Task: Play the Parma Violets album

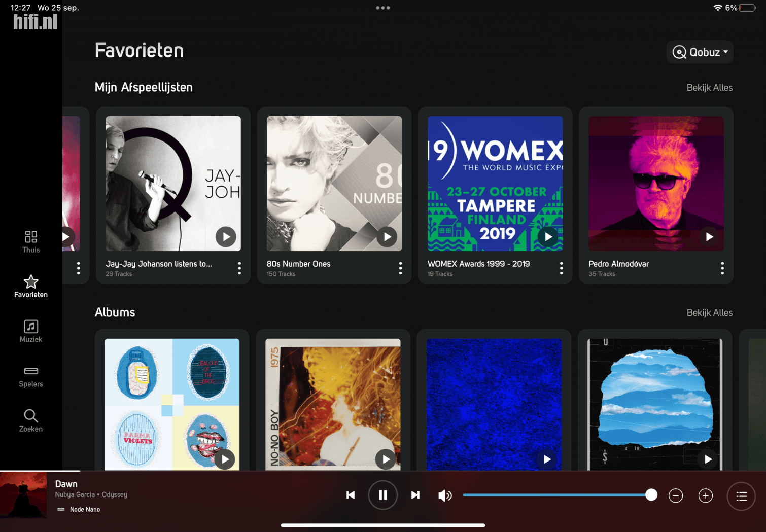Action: click(225, 459)
